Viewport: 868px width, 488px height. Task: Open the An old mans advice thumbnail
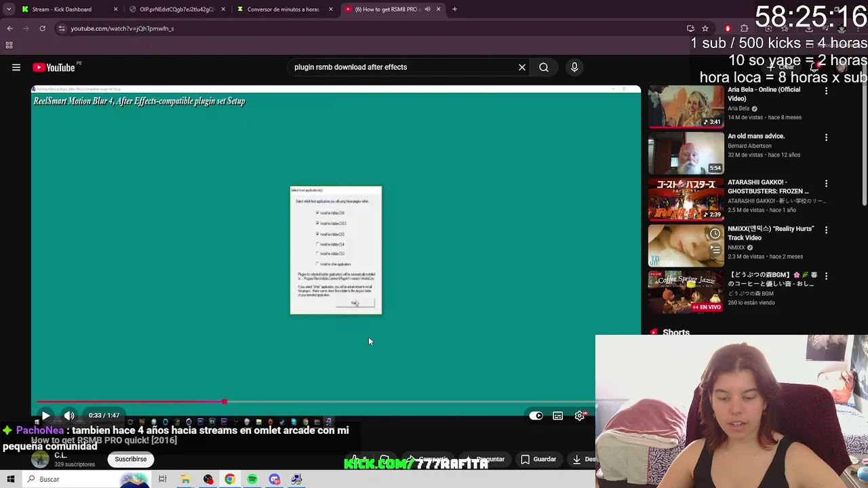point(686,152)
